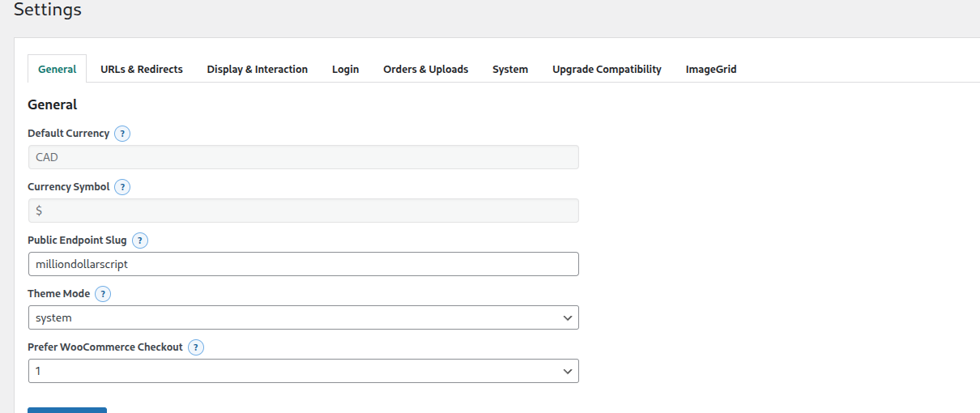Click help icon beside Currency Symbol

[122, 187]
